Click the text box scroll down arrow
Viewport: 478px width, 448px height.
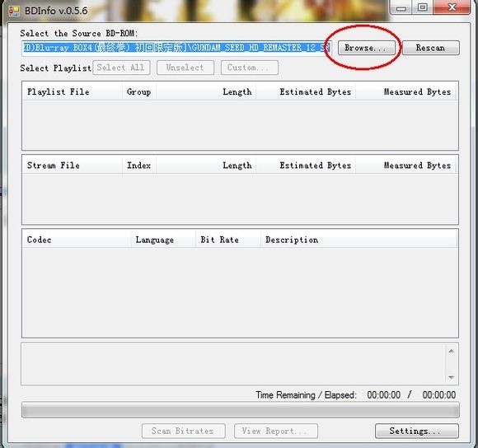pyautogui.click(x=452, y=377)
